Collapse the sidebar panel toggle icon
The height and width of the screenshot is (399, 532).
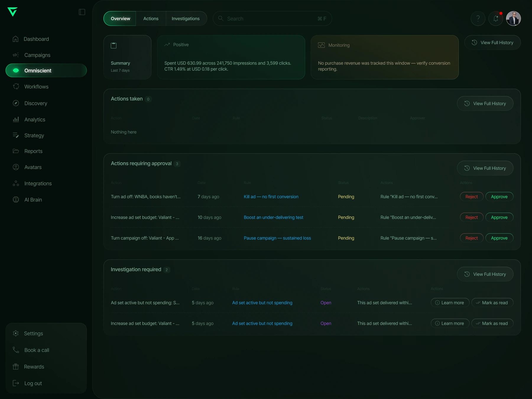[82, 12]
